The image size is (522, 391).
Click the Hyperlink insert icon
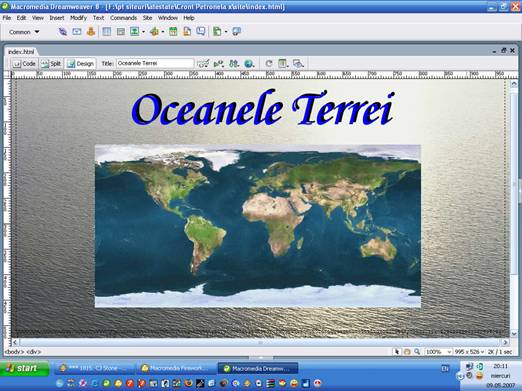(x=63, y=32)
